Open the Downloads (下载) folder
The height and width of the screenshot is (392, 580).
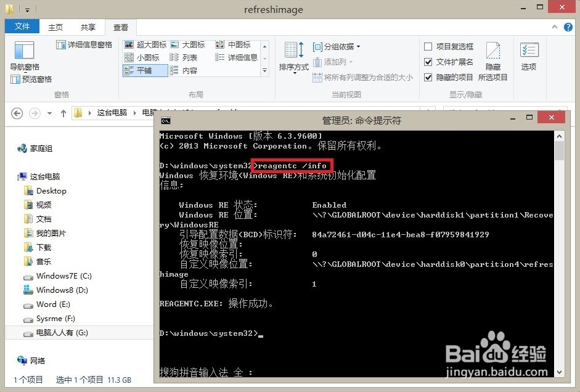[x=38, y=247]
